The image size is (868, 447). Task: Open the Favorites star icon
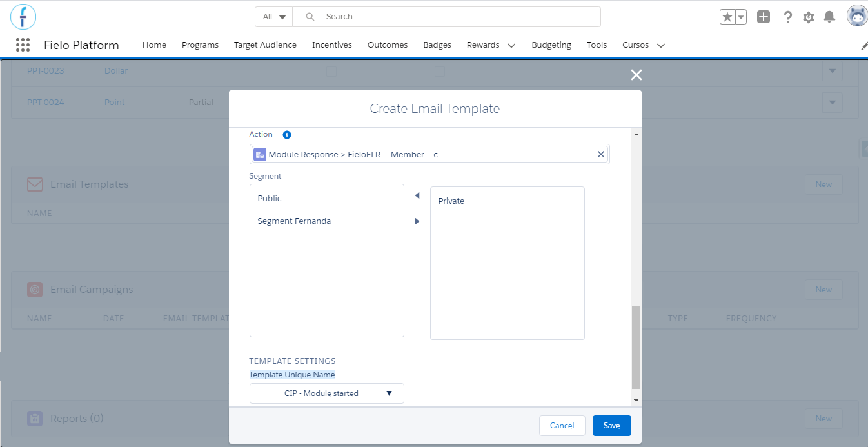click(x=727, y=17)
